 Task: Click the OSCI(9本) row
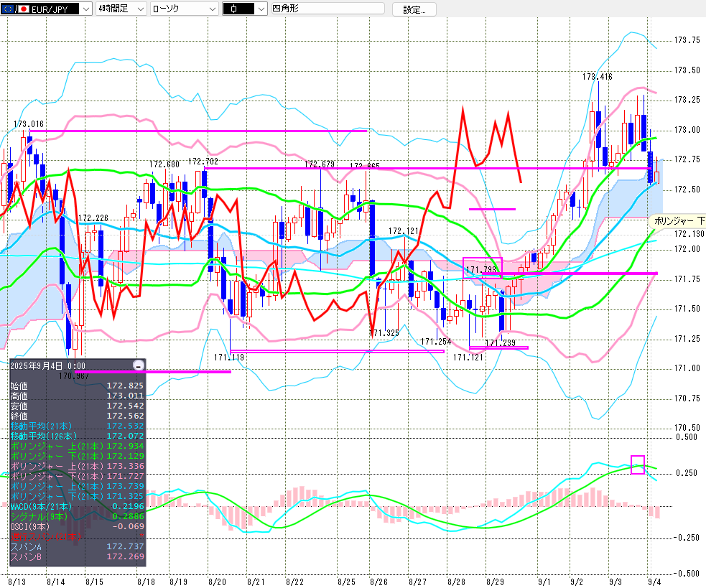[78, 526]
